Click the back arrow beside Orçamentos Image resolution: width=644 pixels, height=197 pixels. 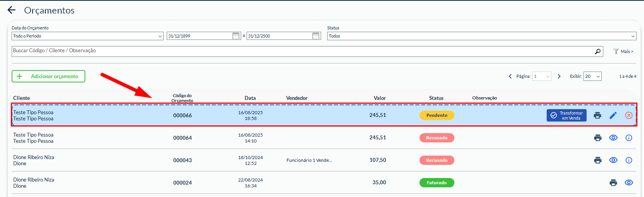tap(12, 10)
